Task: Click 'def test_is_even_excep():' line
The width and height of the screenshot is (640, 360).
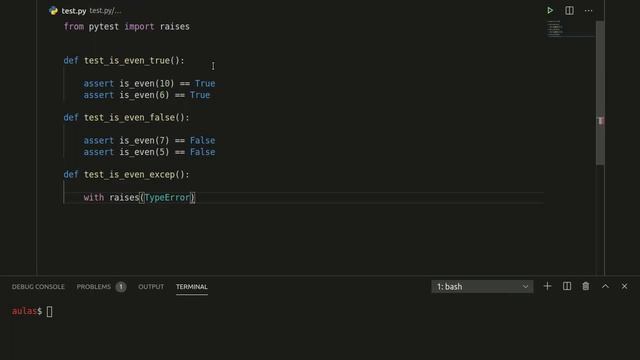Action: 127,175
